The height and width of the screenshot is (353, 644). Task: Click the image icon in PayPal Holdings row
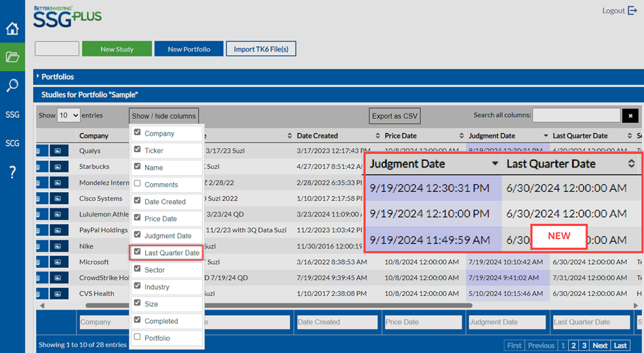tap(59, 230)
